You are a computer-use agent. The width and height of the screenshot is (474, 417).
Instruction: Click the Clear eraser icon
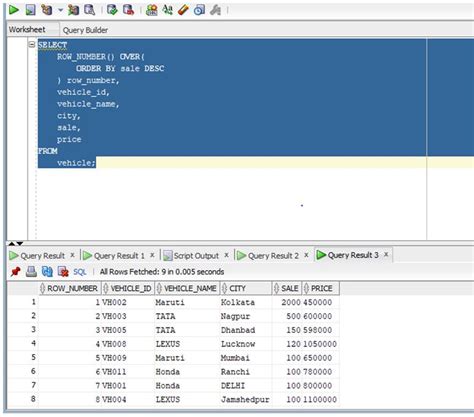183,10
